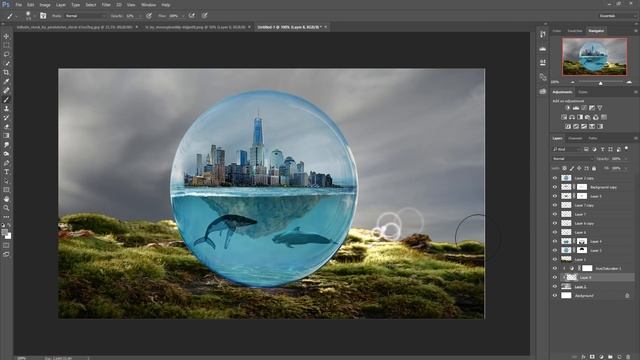Click the Navigator zoom slider handle
This screenshot has height=360, width=640.
click(600, 83)
